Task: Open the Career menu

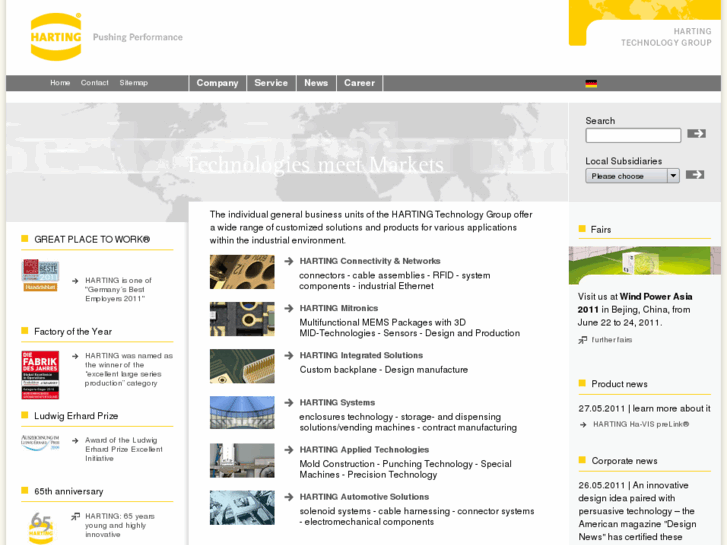Action: [359, 83]
